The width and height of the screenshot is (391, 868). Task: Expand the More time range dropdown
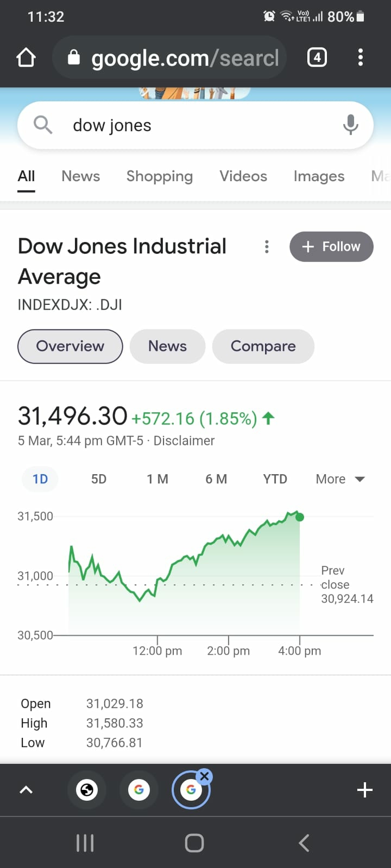[x=340, y=479]
